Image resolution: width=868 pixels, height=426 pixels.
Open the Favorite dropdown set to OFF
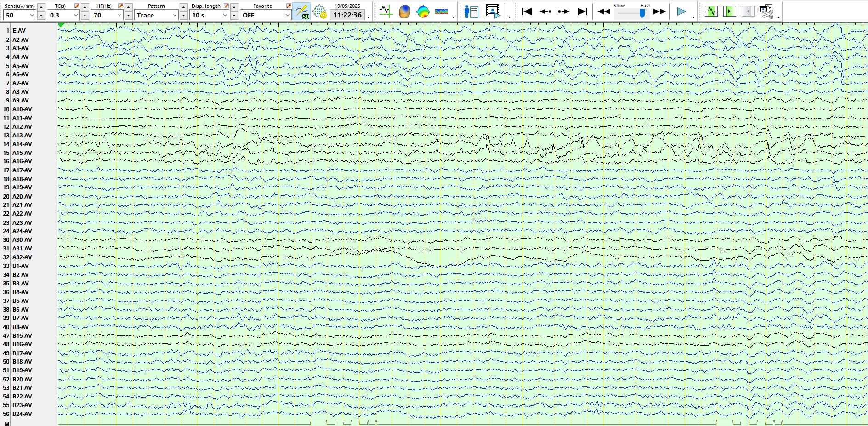click(x=287, y=15)
